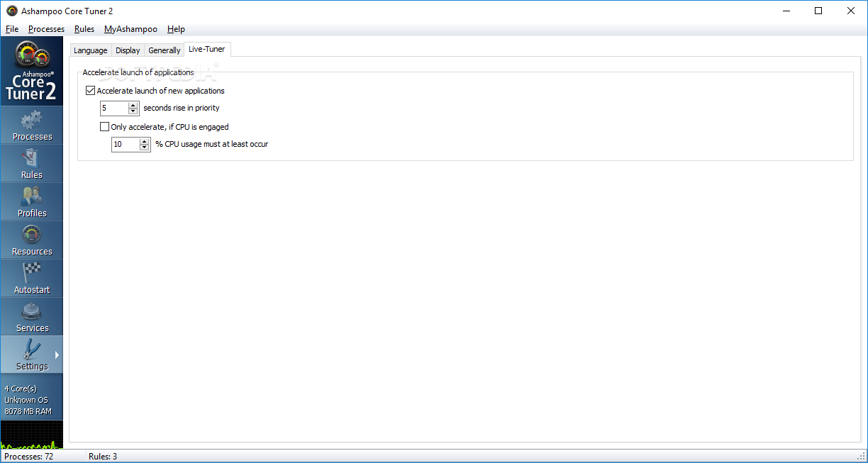Increase the % CPU usage value
The height and width of the screenshot is (463, 868).
[x=144, y=141]
